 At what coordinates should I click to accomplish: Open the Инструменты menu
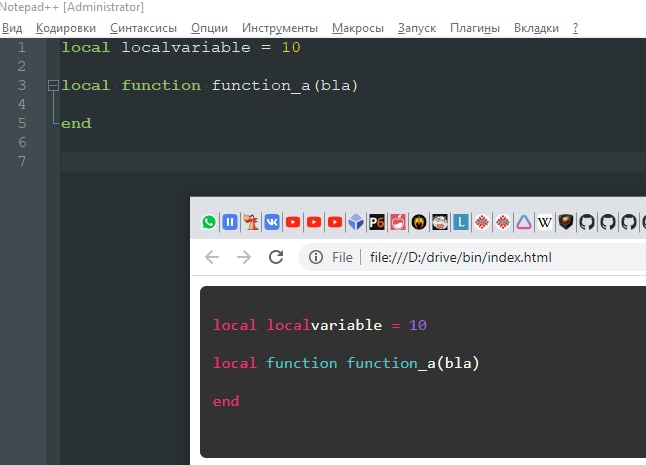click(x=280, y=28)
